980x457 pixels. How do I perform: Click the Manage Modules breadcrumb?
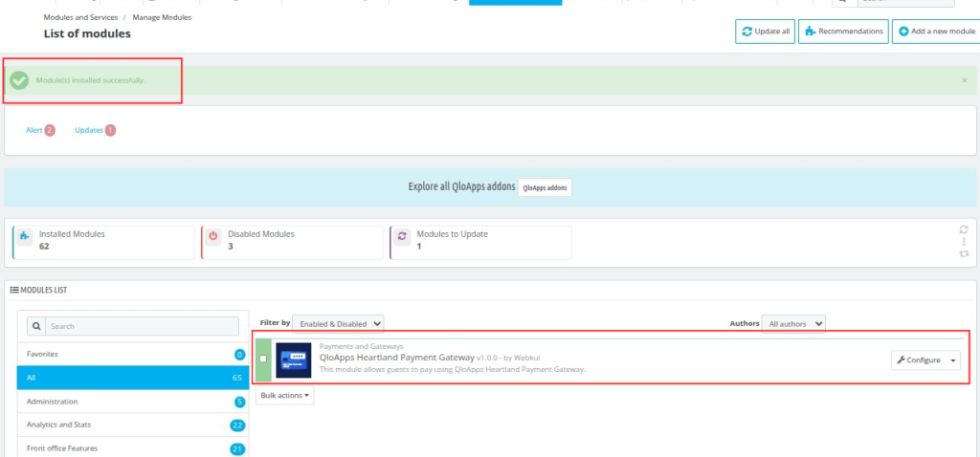click(162, 17)
